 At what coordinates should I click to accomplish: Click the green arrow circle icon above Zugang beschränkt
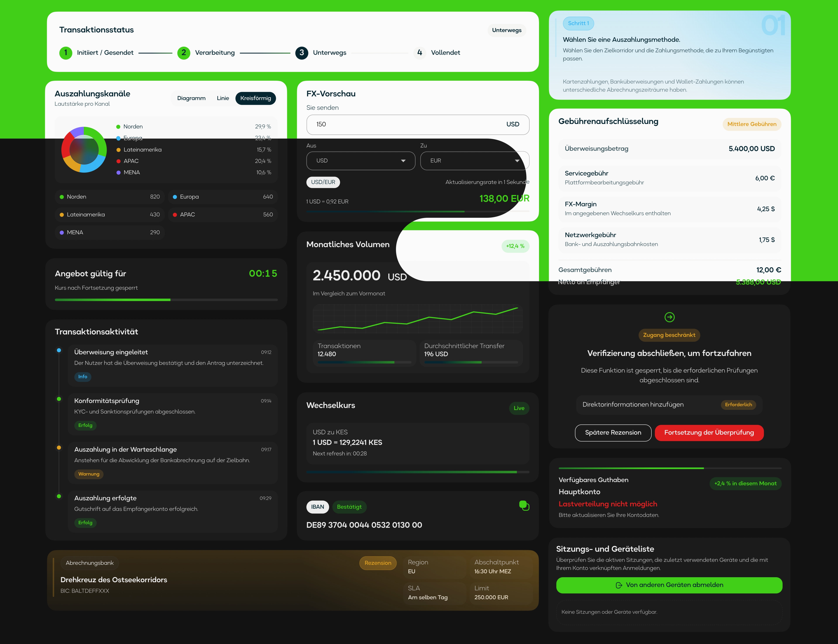click(x=669, y=317)
